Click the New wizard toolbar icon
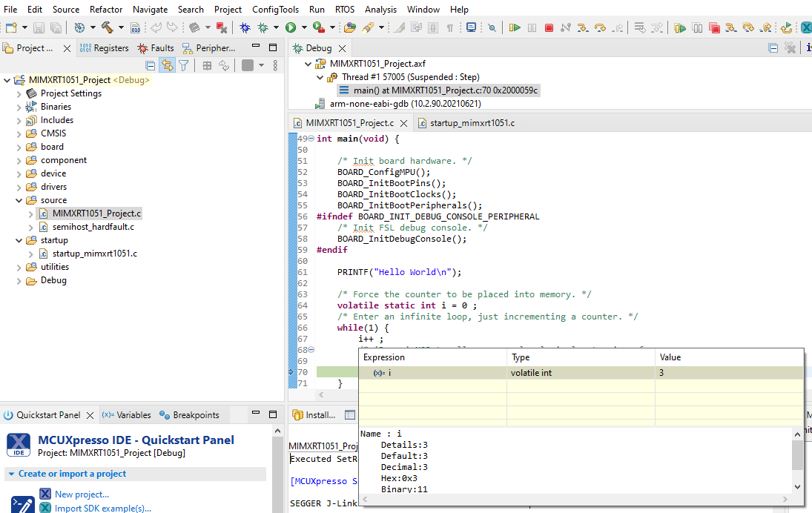The image size is (812, 513). click(11, 27)
